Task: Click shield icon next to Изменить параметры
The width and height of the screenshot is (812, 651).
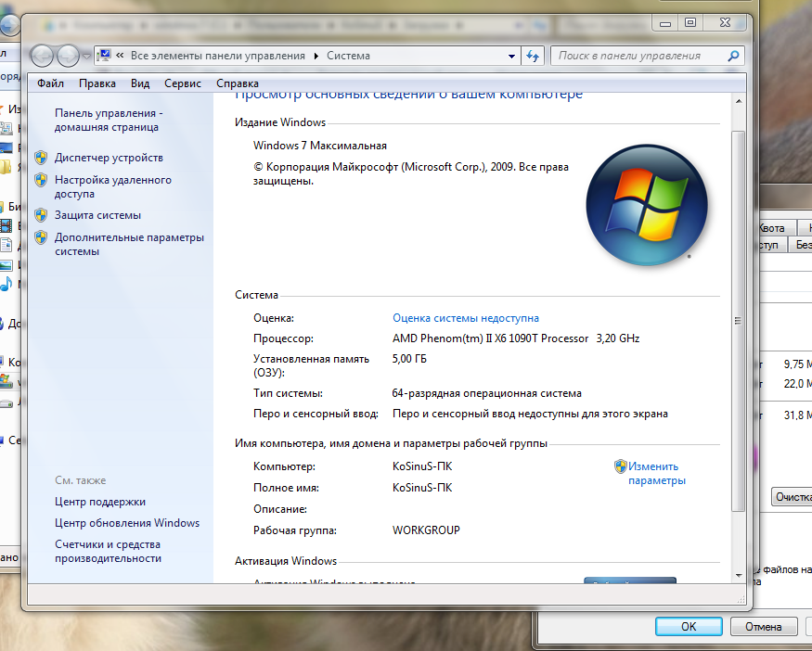Action: coord(620,466)
